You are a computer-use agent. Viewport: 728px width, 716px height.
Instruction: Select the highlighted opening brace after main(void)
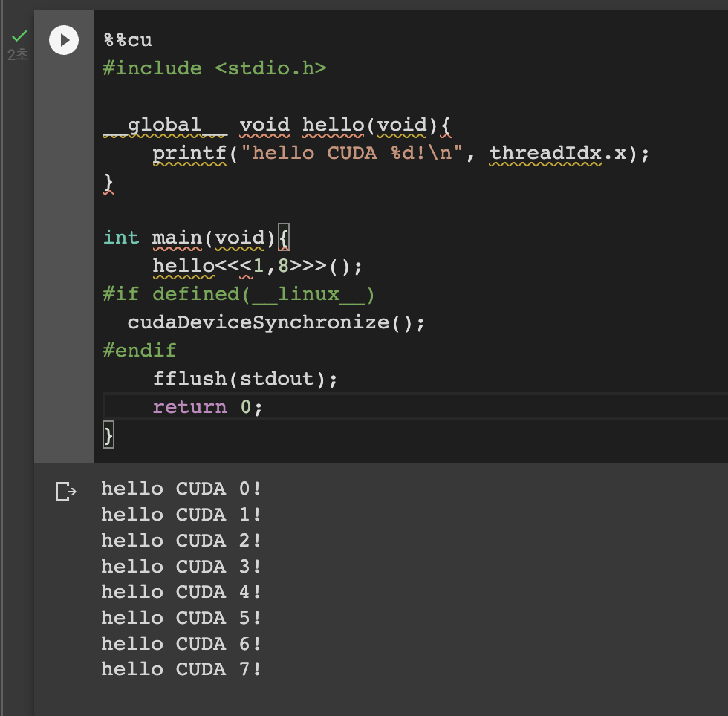(282, 237)
